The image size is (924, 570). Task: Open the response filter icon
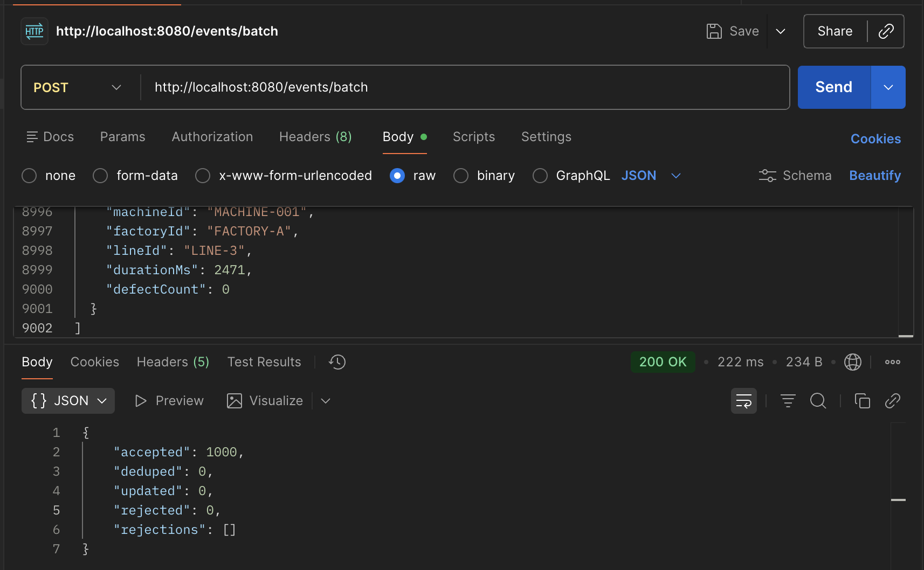click(x=788, y=401)
